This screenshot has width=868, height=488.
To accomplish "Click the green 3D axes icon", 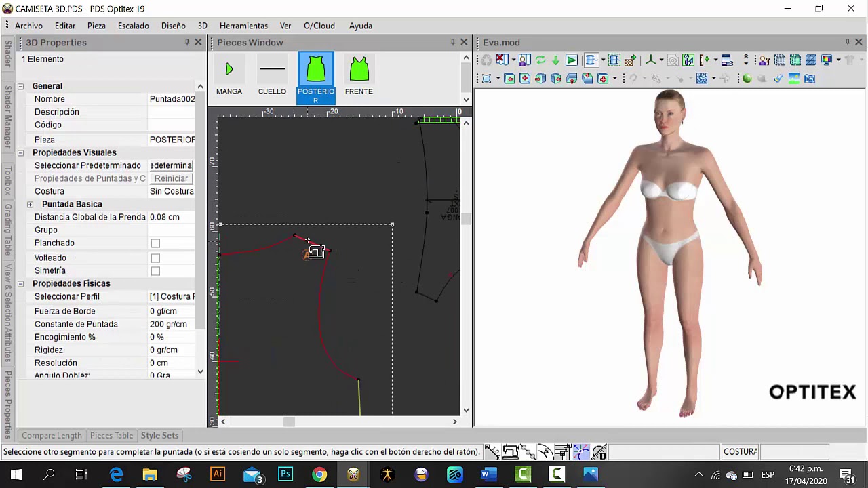I will (x=650, y=60).
